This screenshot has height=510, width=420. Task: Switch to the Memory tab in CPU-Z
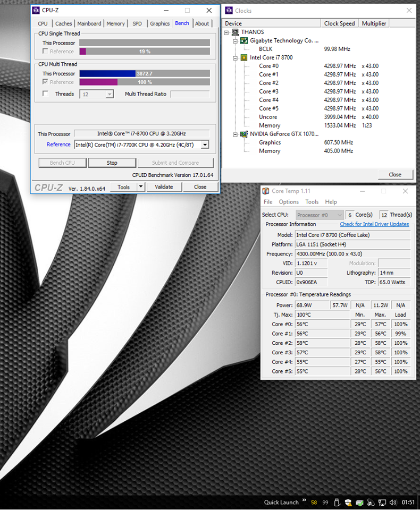pos(115,23)
